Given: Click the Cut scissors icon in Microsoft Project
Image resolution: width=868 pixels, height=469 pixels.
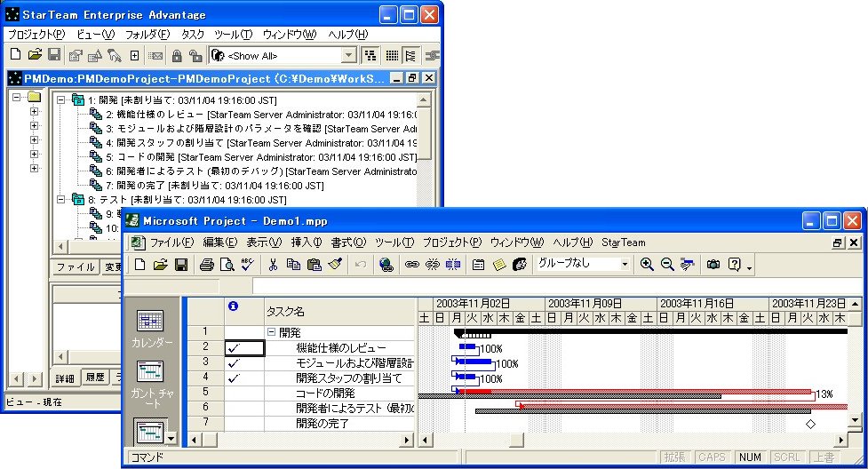Looking at the screenshot, I should pos(273,265).
